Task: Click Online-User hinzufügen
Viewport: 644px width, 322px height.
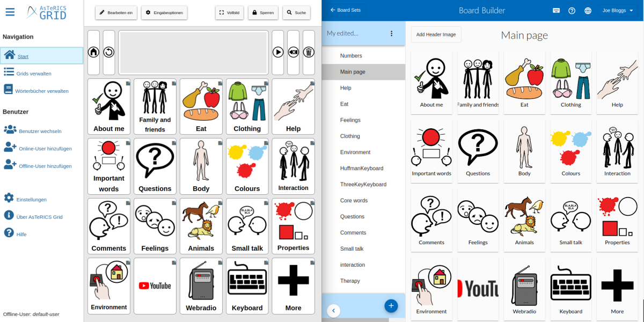Action: [x=38, y=148]
